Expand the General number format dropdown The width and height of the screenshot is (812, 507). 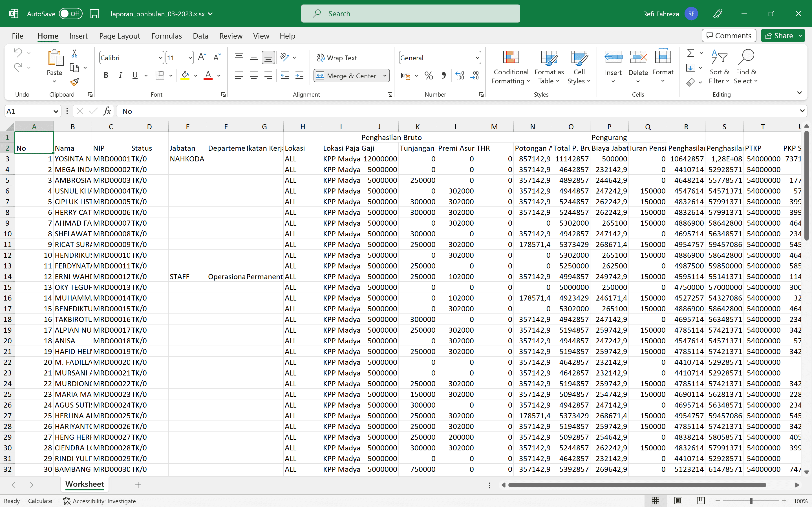pyautogui.click(x=477, y=58)
